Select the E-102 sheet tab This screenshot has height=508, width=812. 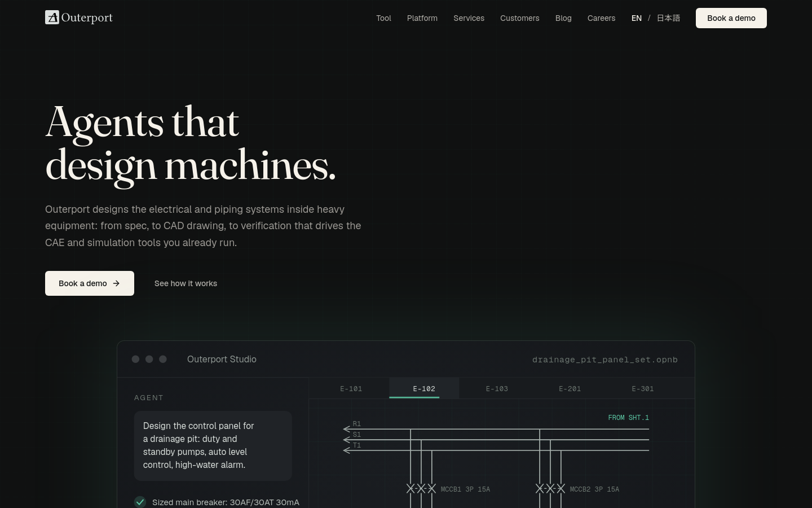coord(424,388)
